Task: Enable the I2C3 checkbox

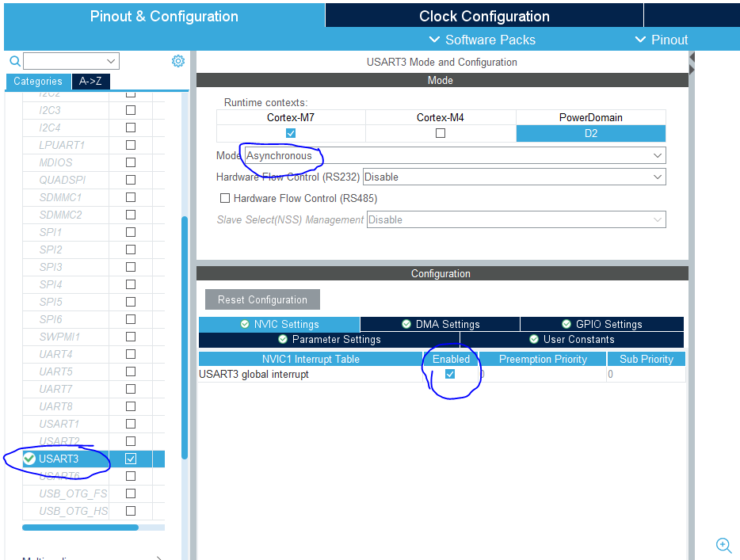Action: (131, 110)
